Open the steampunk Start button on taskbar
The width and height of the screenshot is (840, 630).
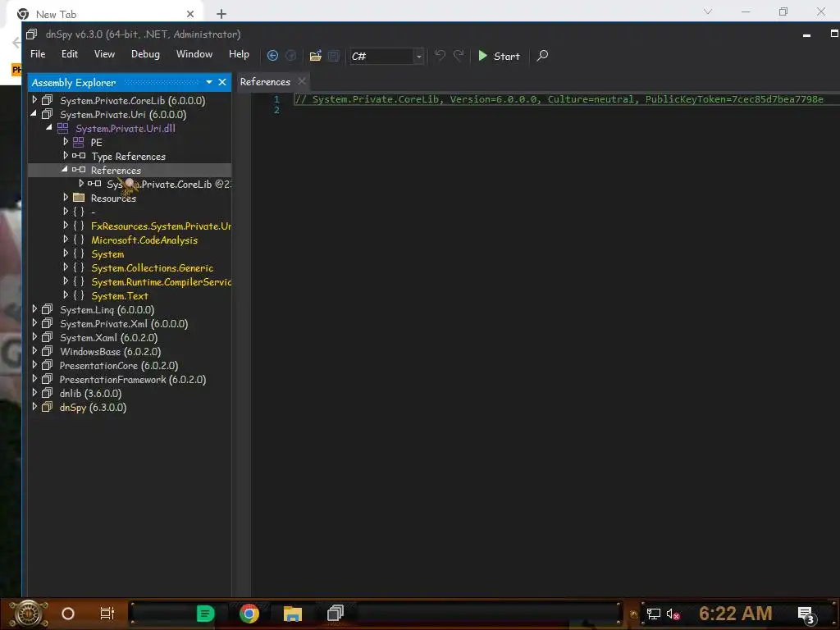coord(29,614)
